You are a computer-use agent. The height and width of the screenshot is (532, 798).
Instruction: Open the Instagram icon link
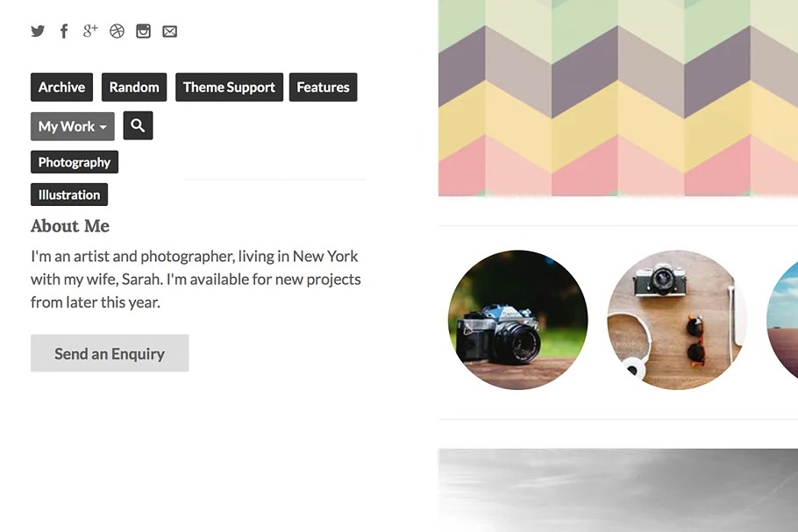point(143,32)
